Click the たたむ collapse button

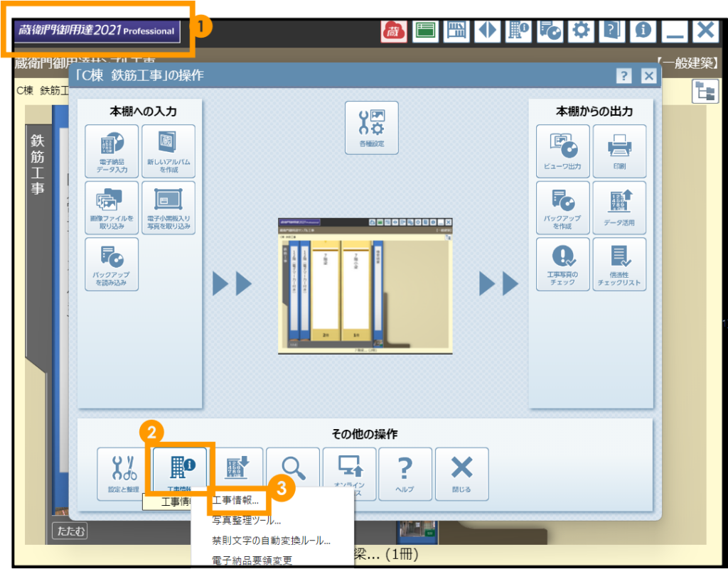point(70,531)
